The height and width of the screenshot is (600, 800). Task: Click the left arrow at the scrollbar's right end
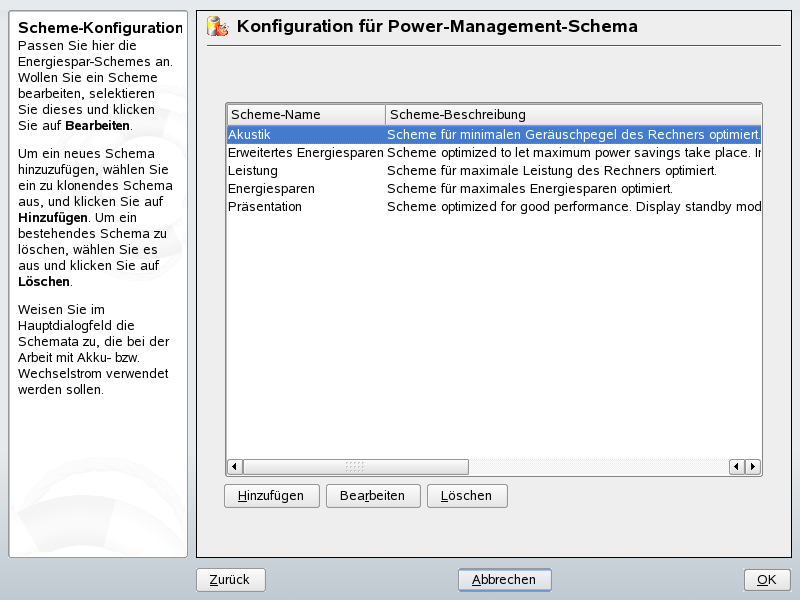[x=737, y=467]
